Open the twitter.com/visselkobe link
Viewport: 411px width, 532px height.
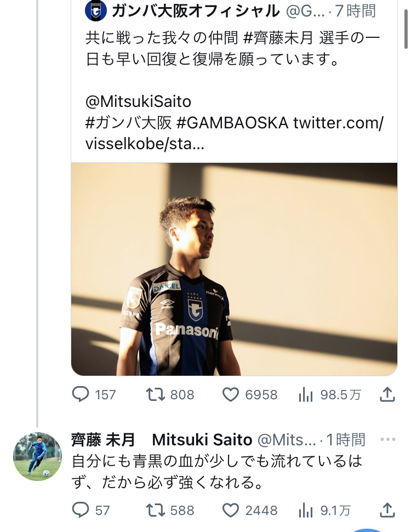click(x=338, y=123)
